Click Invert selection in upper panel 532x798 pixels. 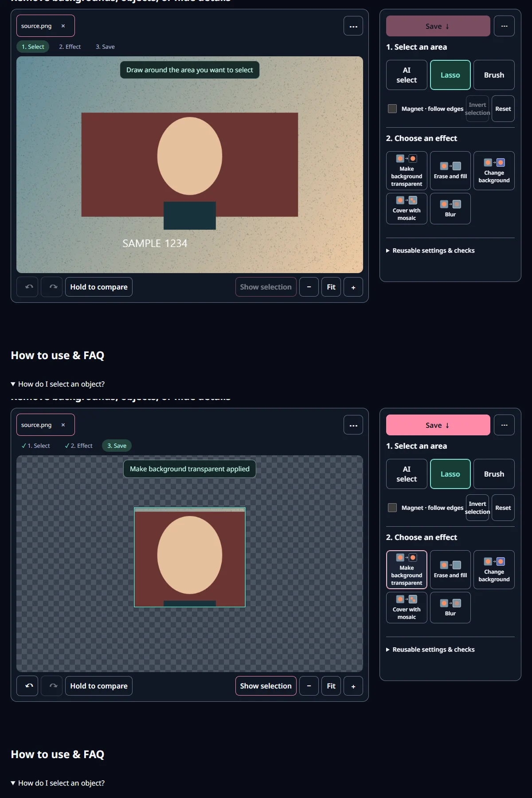pyautogui.click(x=477, y=109)
